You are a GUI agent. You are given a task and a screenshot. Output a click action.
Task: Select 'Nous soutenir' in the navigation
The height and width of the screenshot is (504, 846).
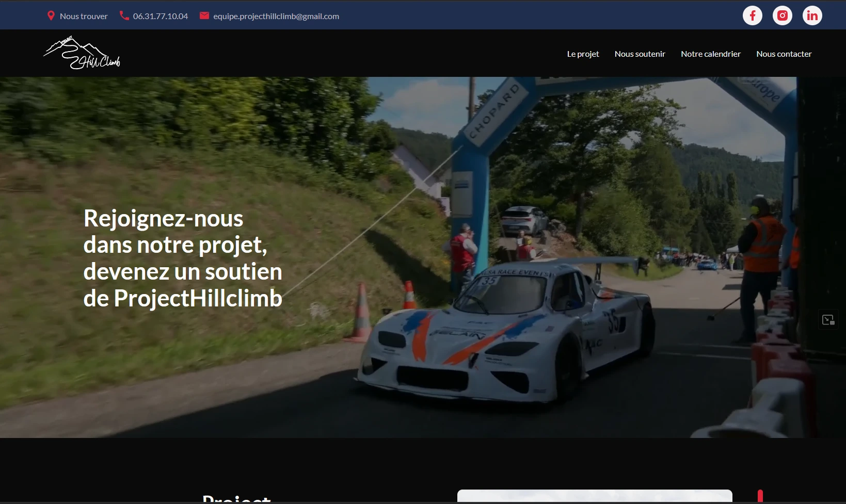tap(640, 53)
